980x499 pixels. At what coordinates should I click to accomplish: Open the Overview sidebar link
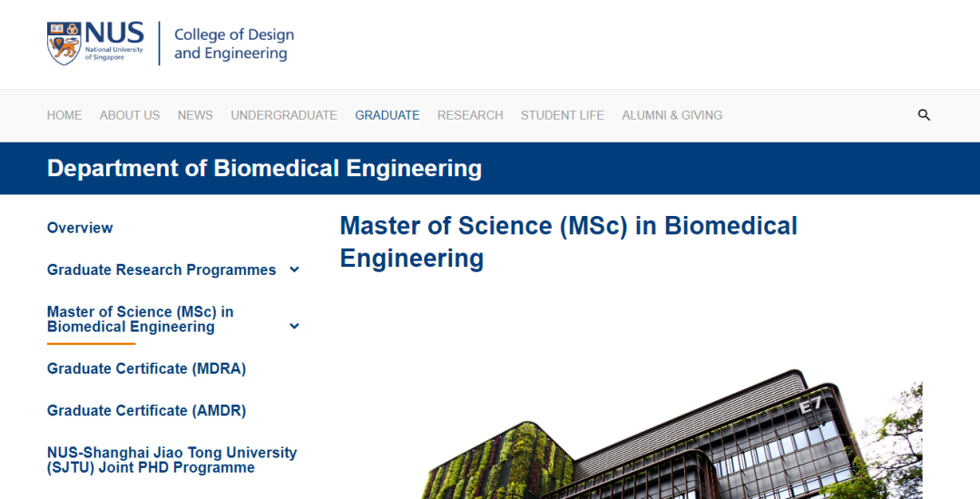80,228
